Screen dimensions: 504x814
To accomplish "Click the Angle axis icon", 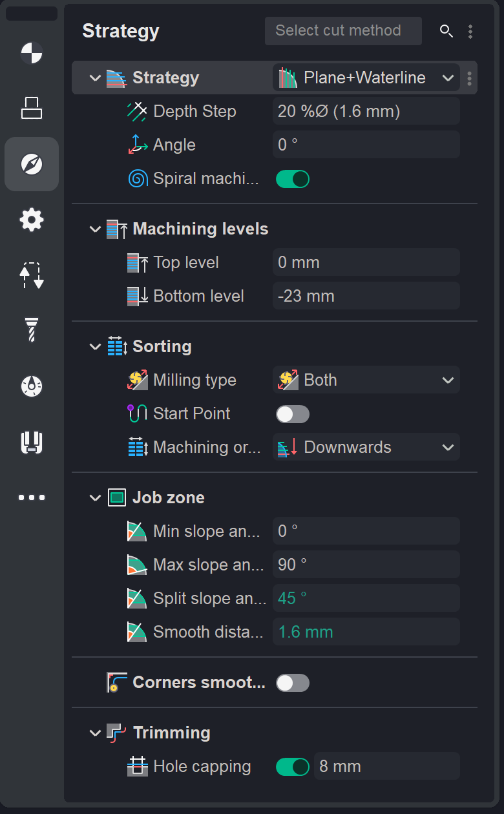I will 138,145.
